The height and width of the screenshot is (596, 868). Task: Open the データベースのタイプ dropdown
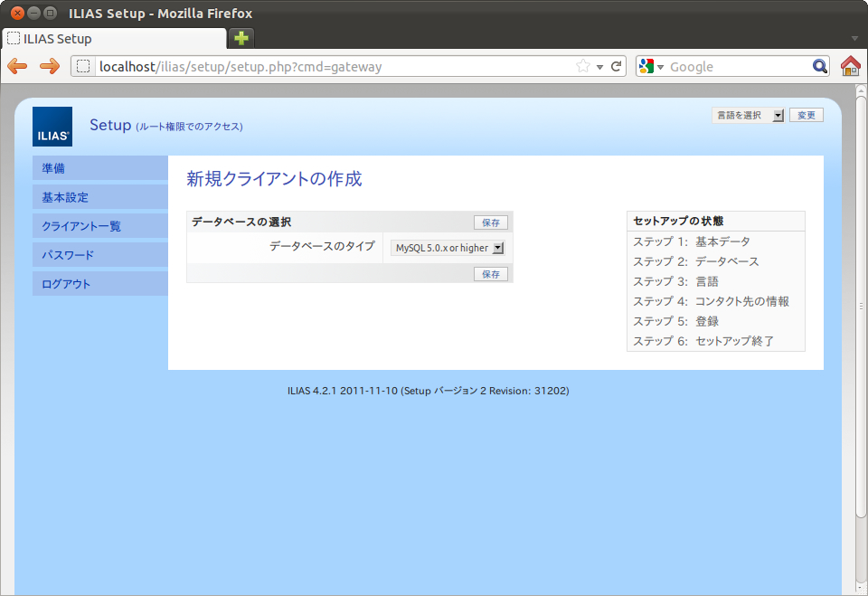(448, 248)
